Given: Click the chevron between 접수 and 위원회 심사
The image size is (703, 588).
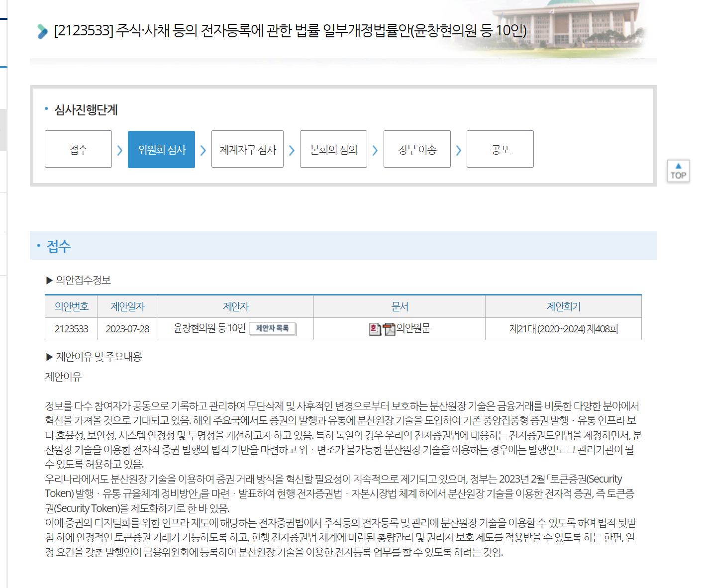Looking at the screenshot, I should pos(120,150).
